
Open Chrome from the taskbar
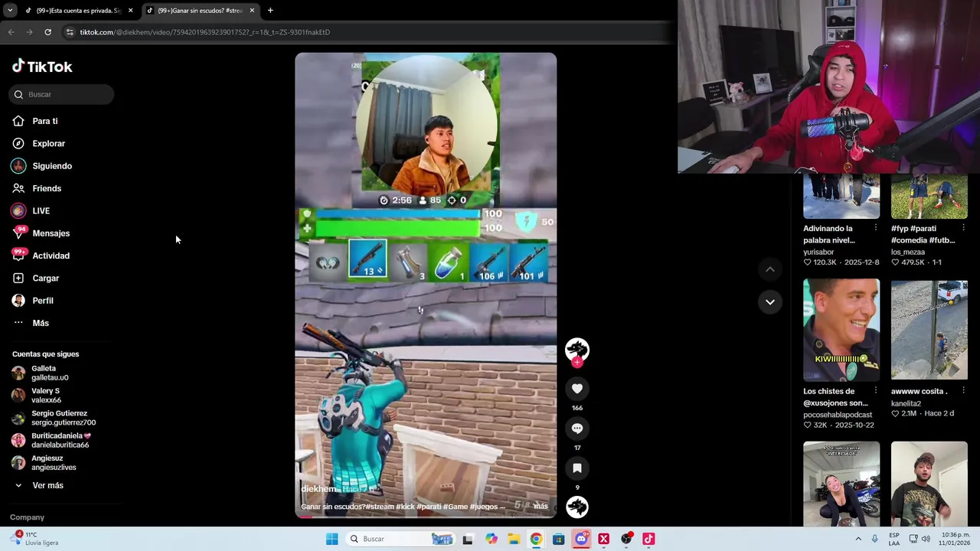click(x=536, y=539)
